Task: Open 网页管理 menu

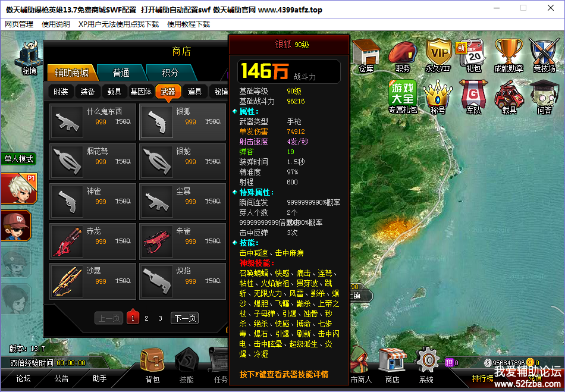Action: click(19, 24)
